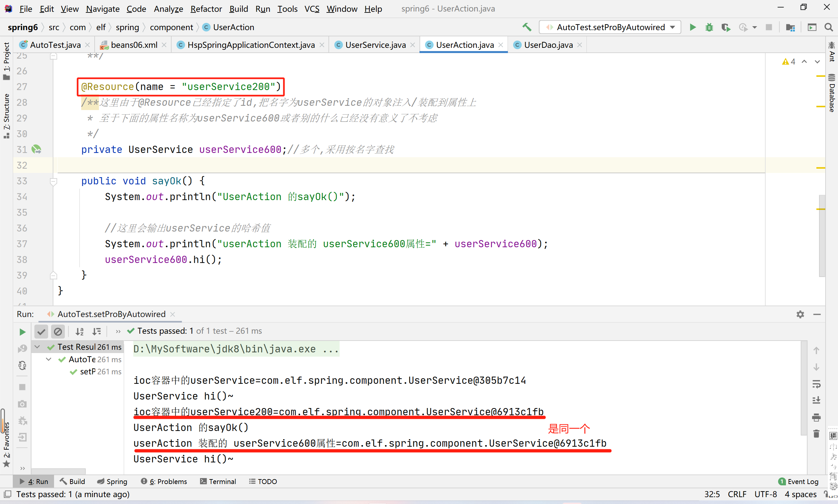Open the Problems tool window
This screenshot has width=838, height=504.
pos(164,482)
